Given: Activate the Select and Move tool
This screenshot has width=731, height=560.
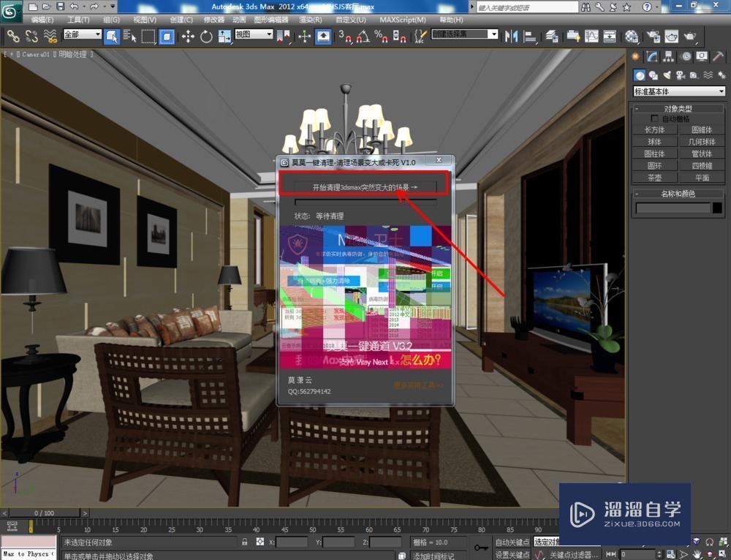Looking at the screenshot, I should coord(188,36).
